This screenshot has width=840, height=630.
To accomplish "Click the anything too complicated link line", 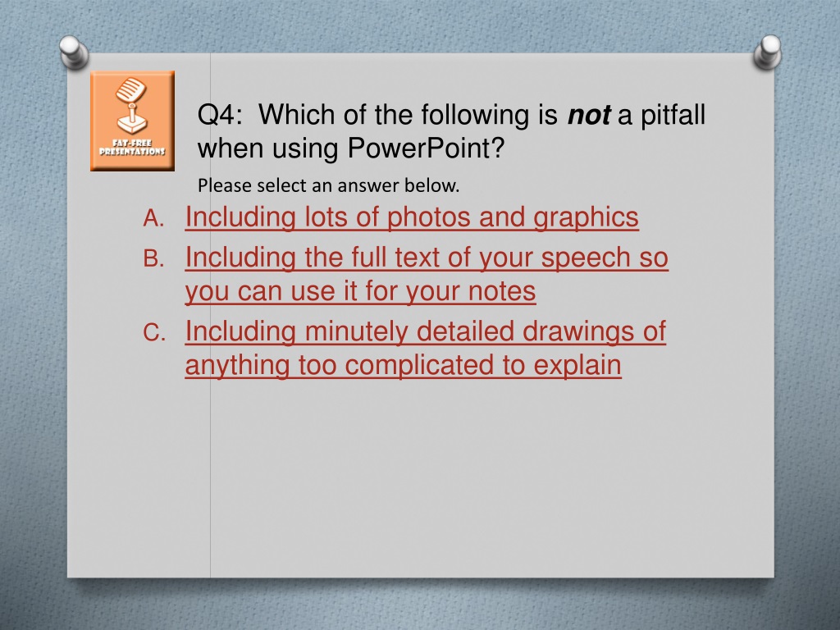I will (x=403, y=365).
